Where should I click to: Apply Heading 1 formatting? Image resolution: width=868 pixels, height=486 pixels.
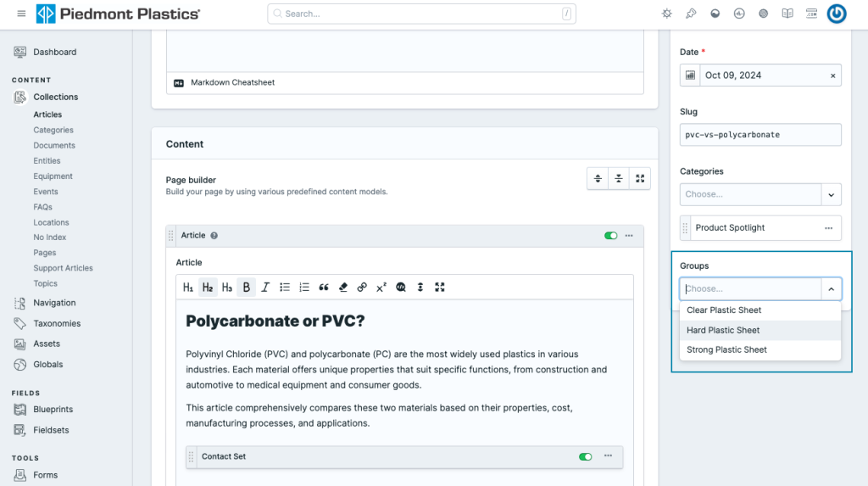pyautogui.click(x=188, y=287)
